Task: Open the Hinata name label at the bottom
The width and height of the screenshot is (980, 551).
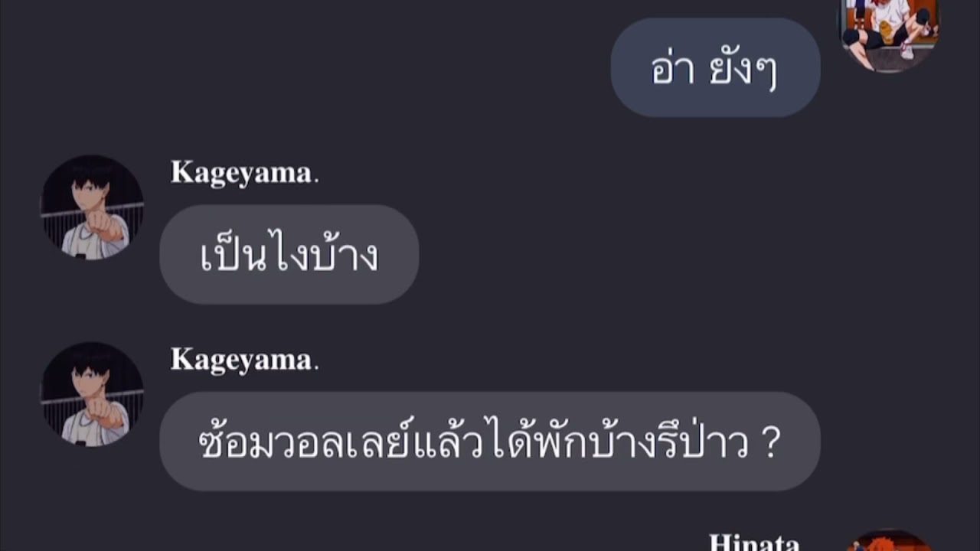Action: click(754, 543)
